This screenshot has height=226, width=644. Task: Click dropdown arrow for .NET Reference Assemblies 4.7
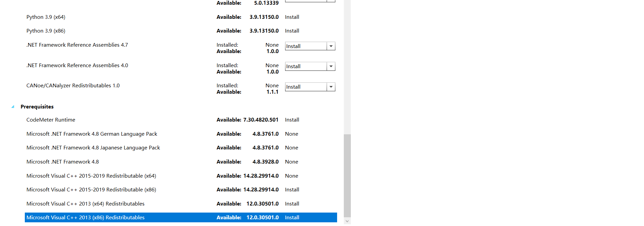(331, 46)
